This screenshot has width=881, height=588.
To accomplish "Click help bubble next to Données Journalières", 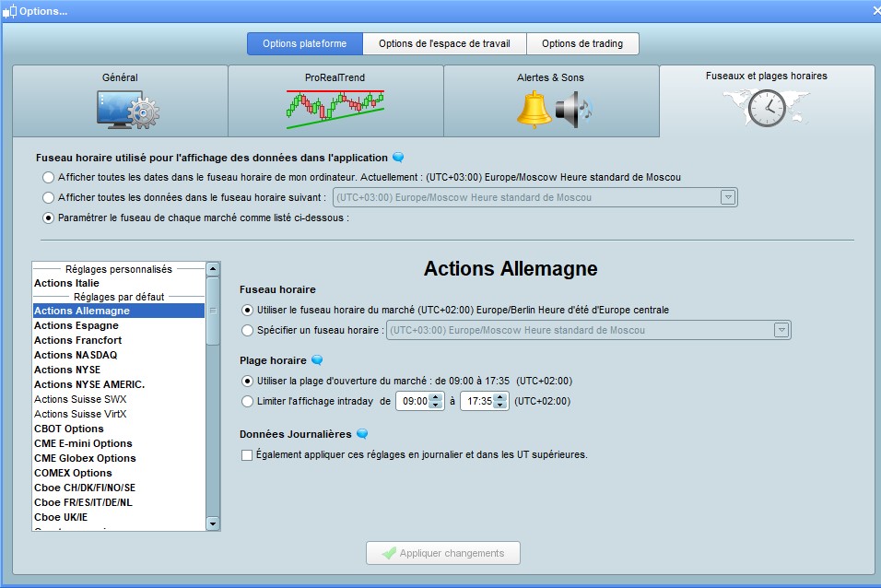I will (362, 433).
